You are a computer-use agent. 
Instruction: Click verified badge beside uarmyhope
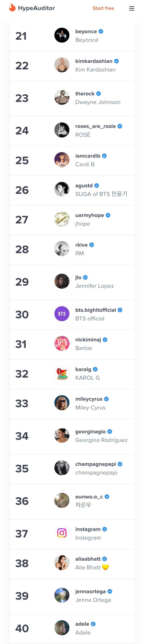[x=108, y=215]
